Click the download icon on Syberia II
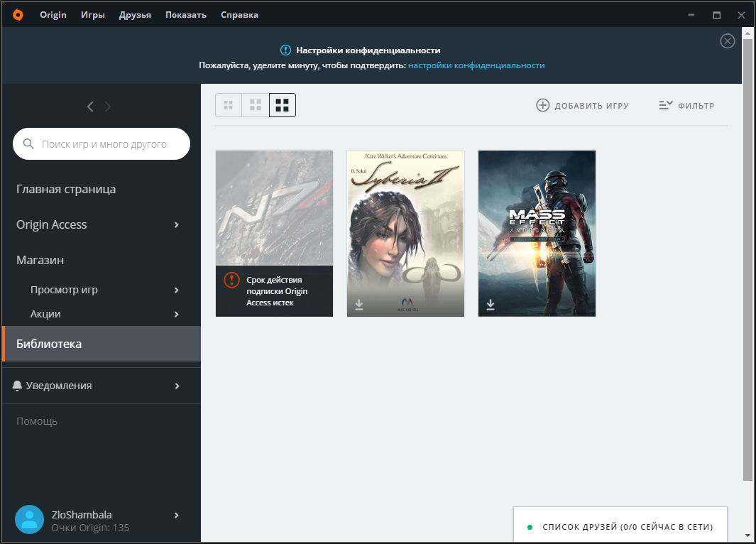756x544 pixels. click(359, 304)
